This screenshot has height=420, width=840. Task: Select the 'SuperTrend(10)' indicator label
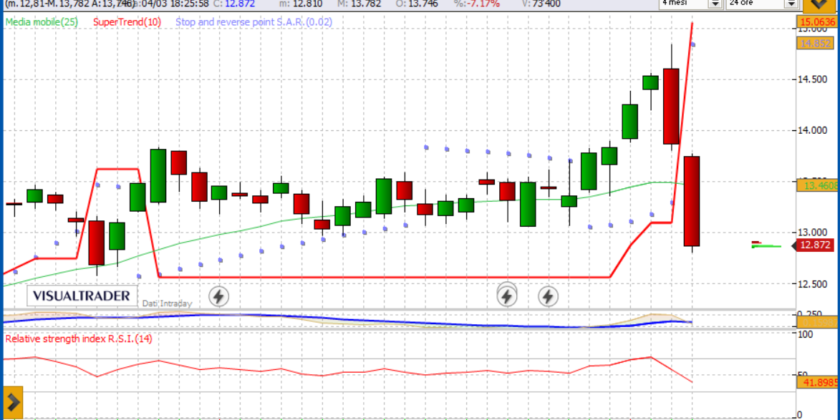128,22
